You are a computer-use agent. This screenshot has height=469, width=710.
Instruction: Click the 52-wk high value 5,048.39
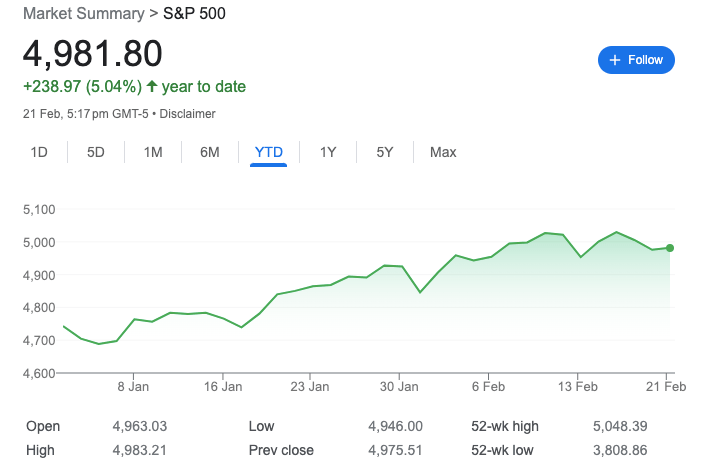(620, 426)
